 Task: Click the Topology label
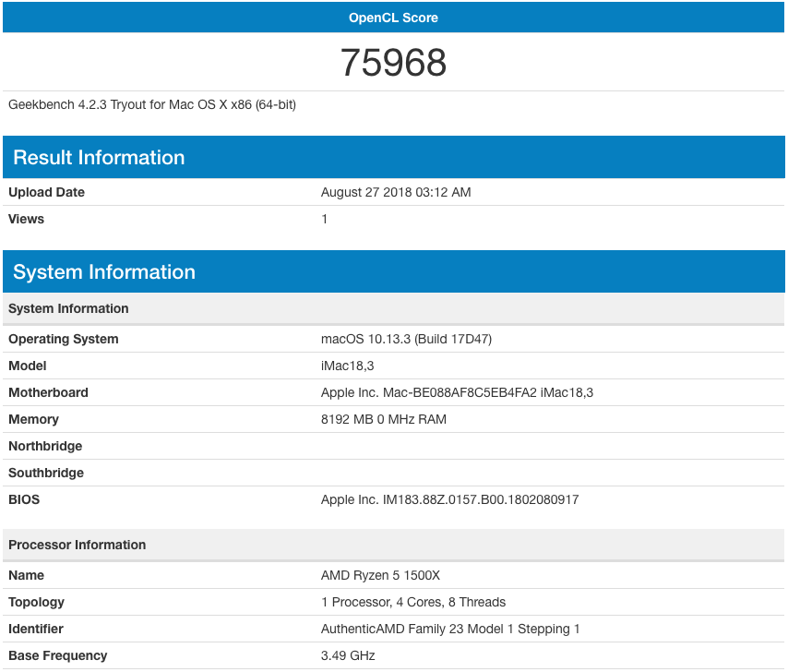36,602
